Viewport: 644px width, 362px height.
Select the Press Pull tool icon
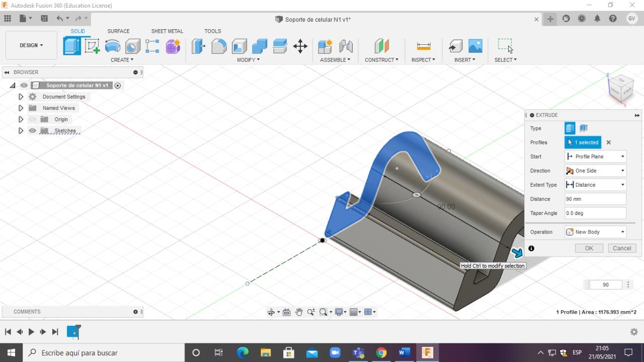coord(198,46)
